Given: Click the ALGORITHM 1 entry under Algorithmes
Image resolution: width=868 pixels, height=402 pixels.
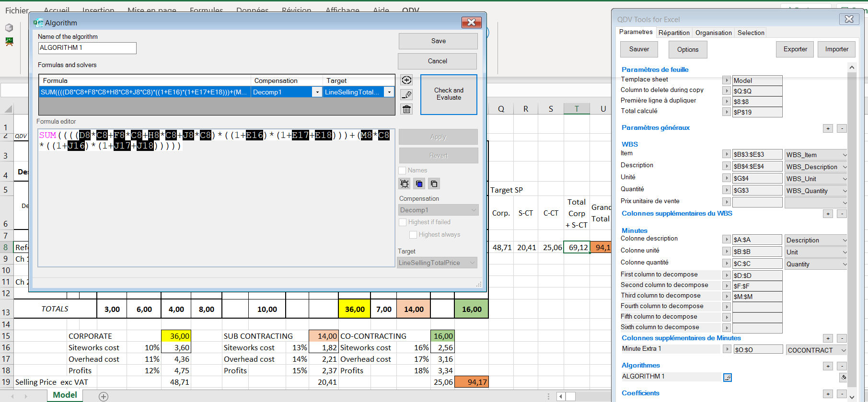Looking at the screenshot, I should coord(670,377).
